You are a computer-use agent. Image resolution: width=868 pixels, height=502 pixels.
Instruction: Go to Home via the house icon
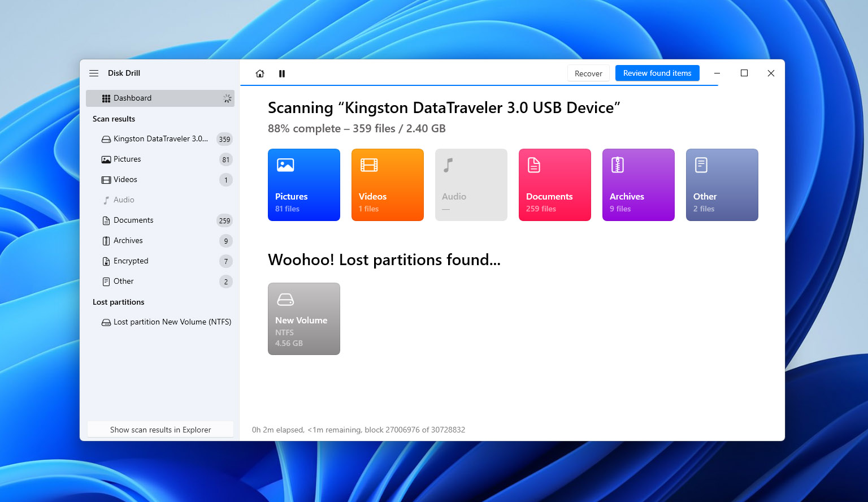point(260,73)
